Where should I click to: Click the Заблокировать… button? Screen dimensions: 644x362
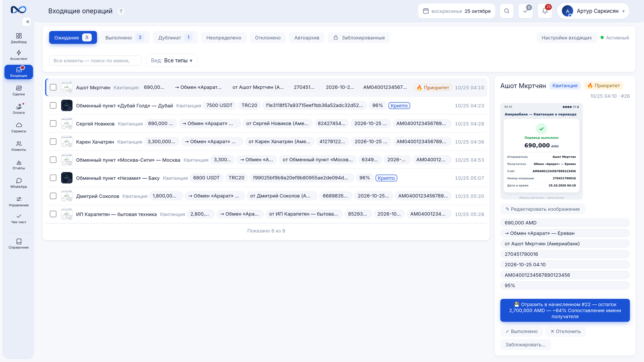point(525,344)
